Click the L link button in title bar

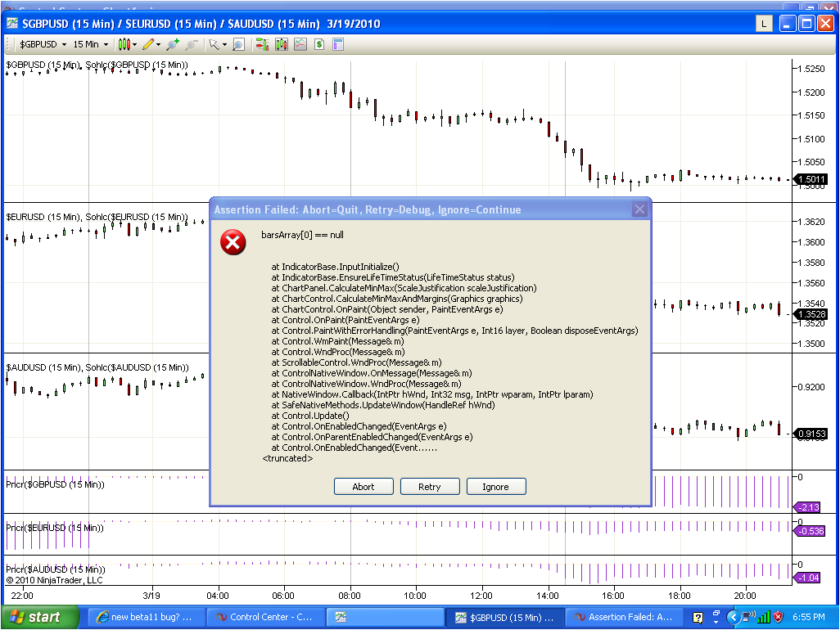coord(764,24)
